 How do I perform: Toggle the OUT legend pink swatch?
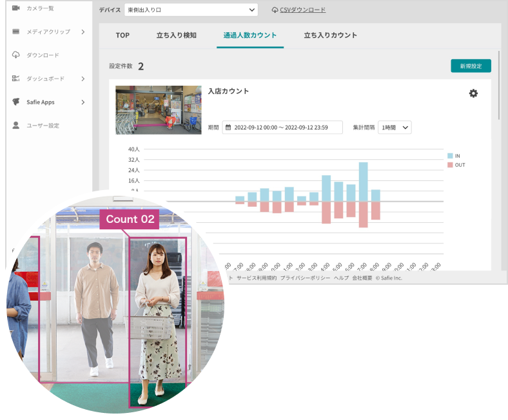pos(450,165)
